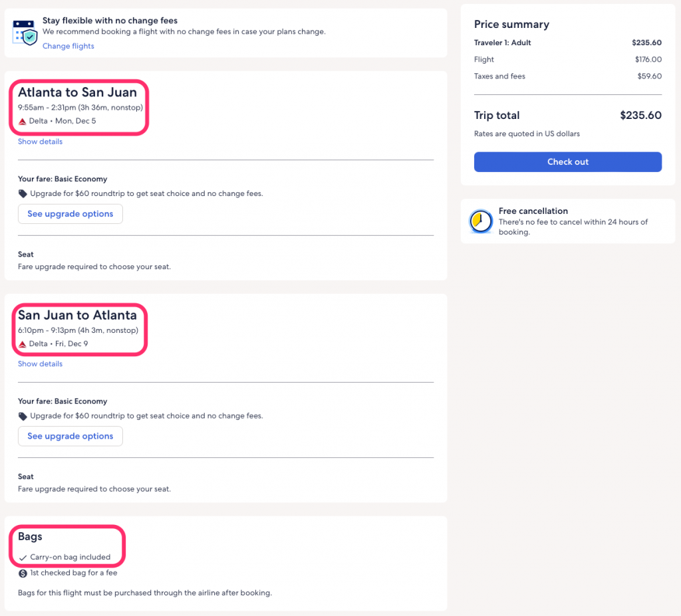Click the tag icon for outbound upgrade
The image size is (681, 616).
[23, 194]
